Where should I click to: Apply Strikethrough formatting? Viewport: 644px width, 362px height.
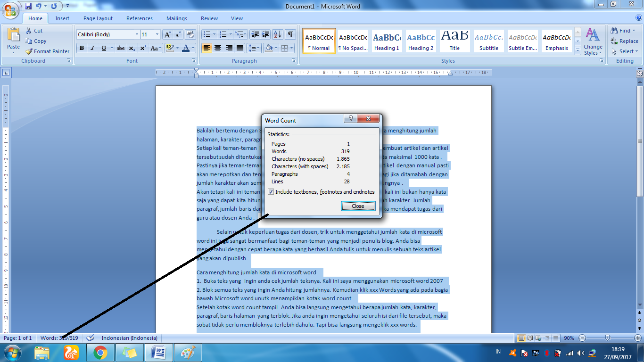click(121, 48)
